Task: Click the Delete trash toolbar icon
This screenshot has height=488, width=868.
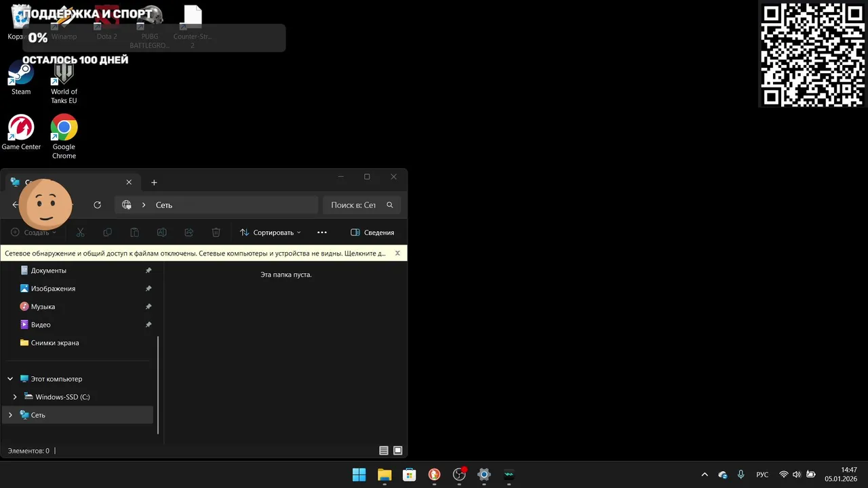Action: click(216, 232)
